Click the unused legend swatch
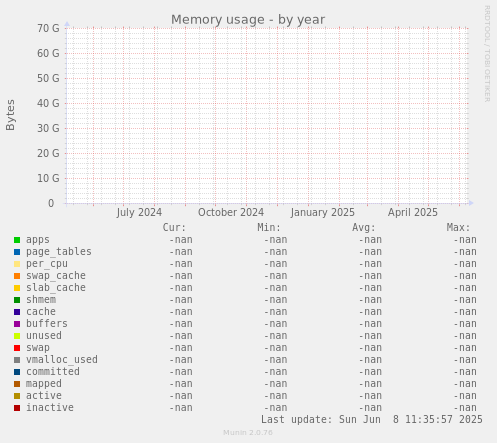This screenshot has height=443, width=497. pos(17,336)
